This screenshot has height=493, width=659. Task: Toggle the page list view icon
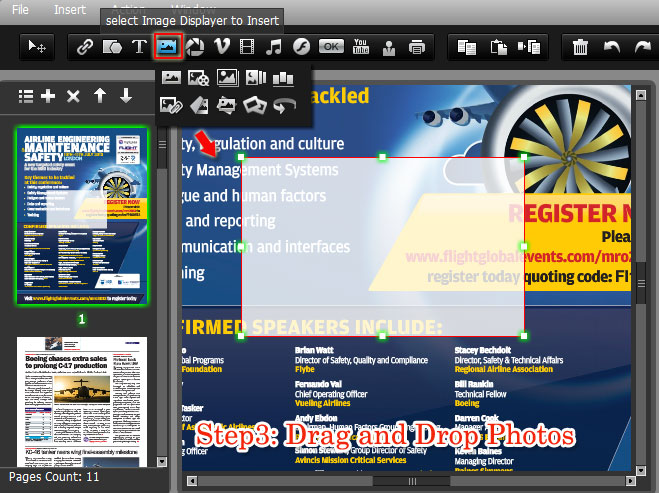pos(26,96)
